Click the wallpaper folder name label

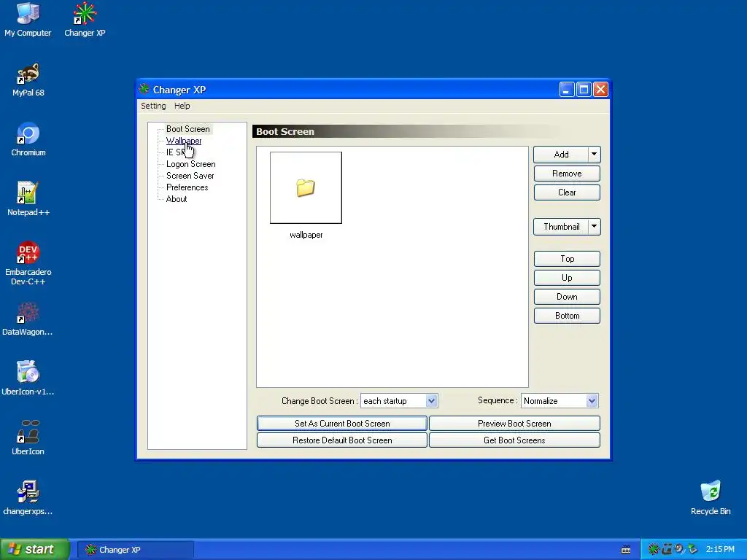click(306, 235)
